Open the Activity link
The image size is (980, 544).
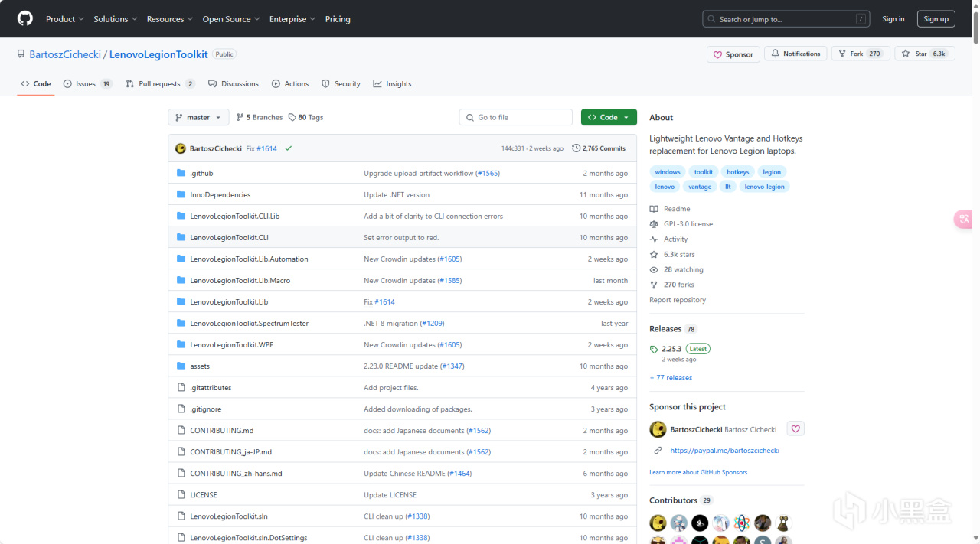[668, 239]
